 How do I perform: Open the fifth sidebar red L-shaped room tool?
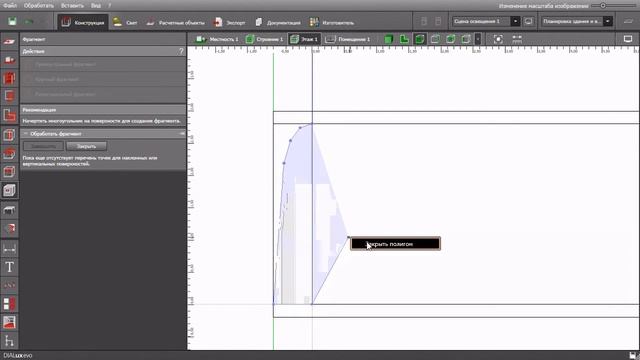point(9,116)
